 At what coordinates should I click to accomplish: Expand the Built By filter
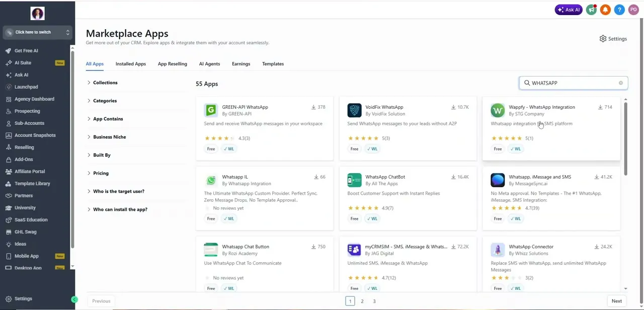pos(99,155)
